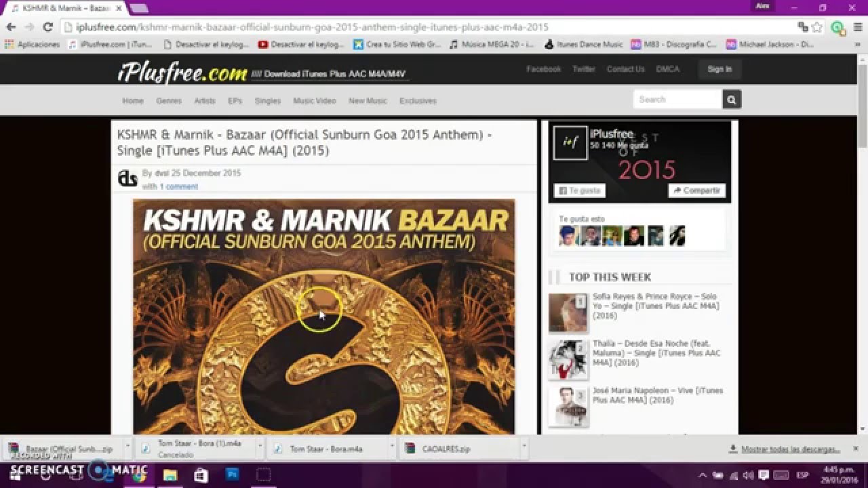
Task: Open first 'Desactivar el keylog...' page bookmark
Action: tap(206, 45)
